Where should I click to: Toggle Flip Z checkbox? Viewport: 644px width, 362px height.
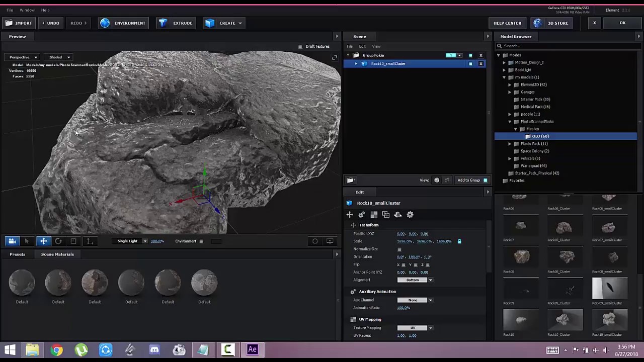[x=428, y=265]
